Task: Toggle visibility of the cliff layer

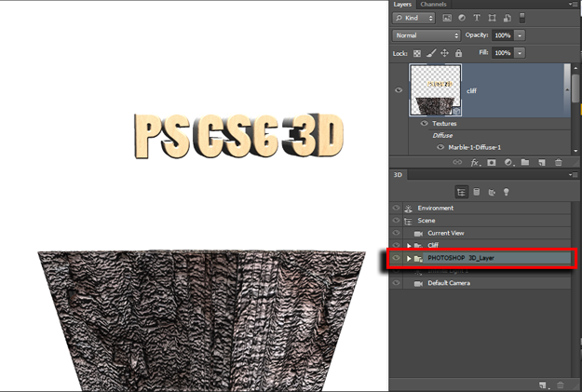Action: 399,90
